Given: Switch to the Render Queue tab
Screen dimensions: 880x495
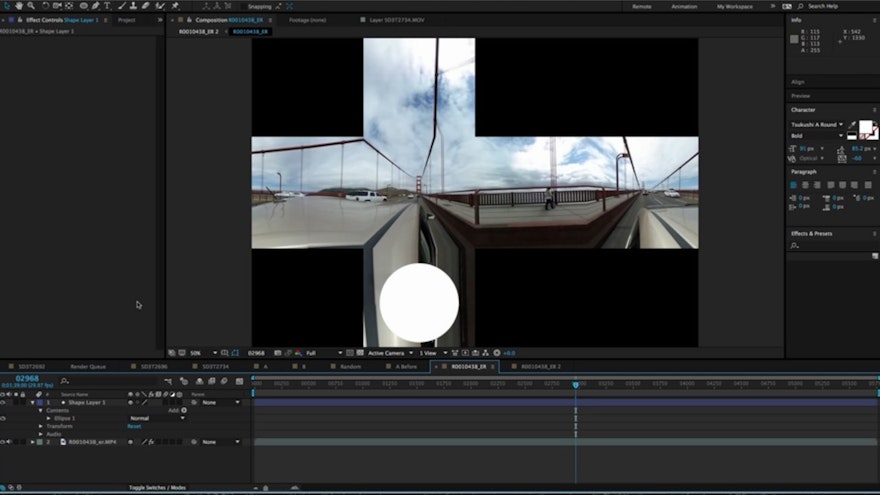Looking at the screenshot, I should pyautogui.click(x=88, y=367).
